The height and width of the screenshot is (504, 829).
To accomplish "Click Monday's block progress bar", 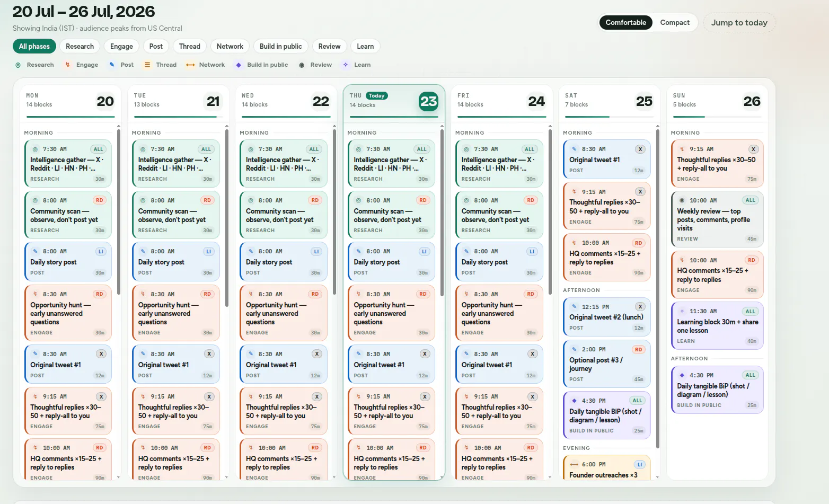I will 70,117.
